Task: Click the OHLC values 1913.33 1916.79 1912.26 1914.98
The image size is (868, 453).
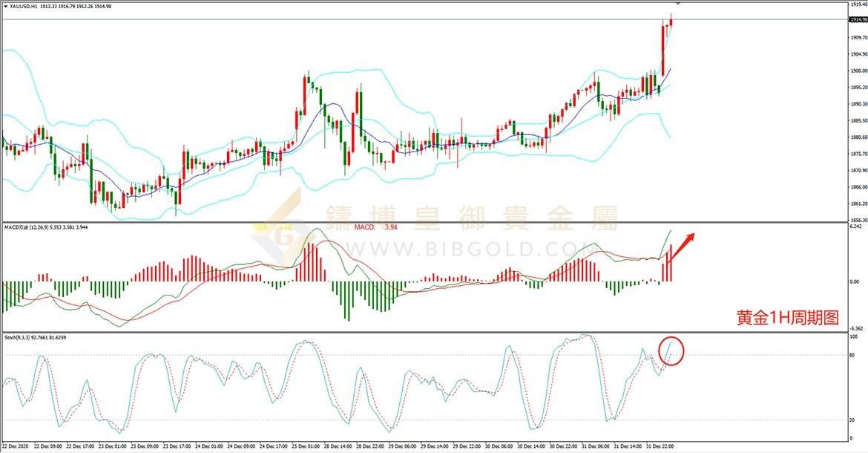Action: (x=76, y=7)
